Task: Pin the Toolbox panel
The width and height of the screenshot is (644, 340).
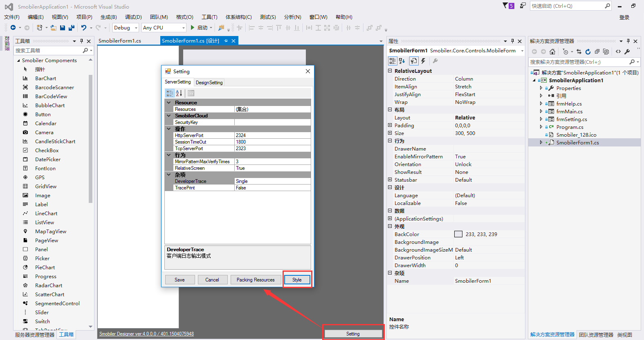Action: point(81,41)
